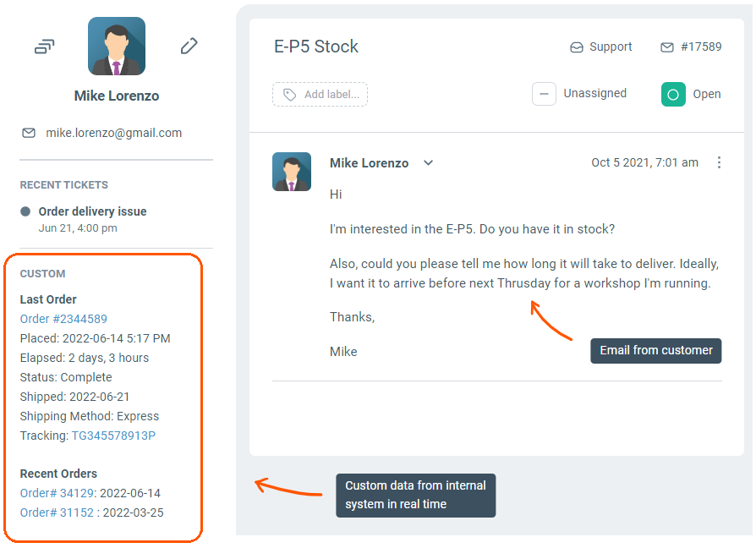Viewport: 756px width, 548px height.
Task: Click the merge contacts icon beside the avatar
Action: (44, 47)
